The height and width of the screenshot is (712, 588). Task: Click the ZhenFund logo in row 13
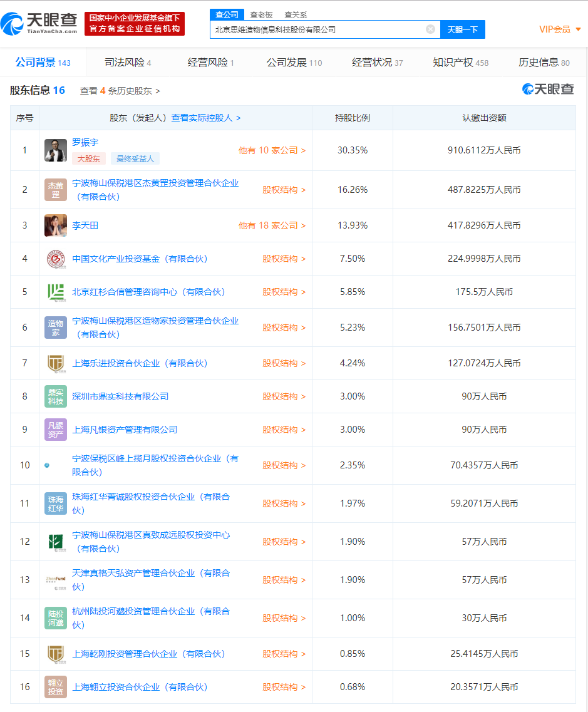point(55,579)
